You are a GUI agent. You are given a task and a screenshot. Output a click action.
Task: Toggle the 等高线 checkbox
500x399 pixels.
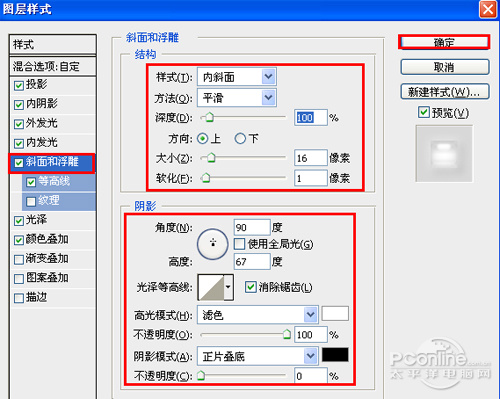31,182
